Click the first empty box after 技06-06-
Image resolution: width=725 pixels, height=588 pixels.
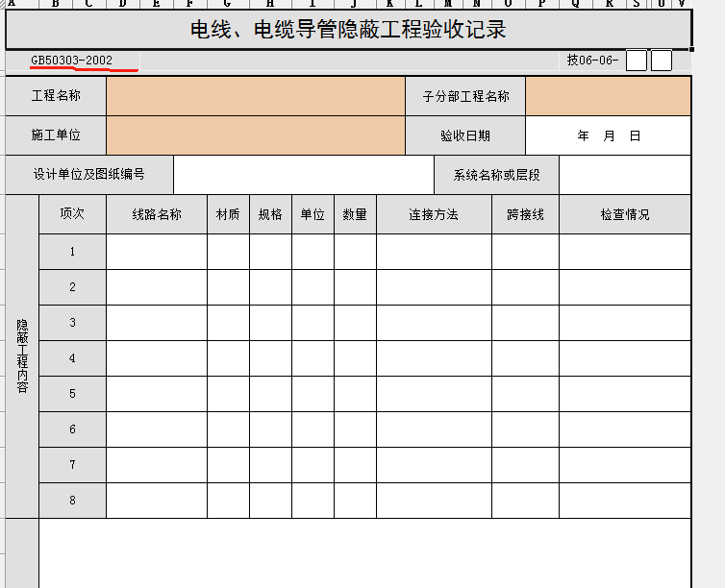(x=636, y=61)
